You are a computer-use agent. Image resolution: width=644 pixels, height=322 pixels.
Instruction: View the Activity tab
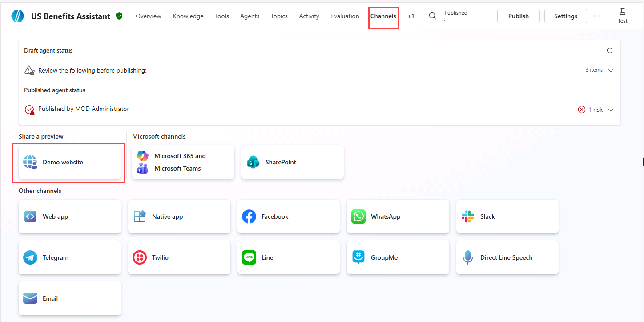(x=309, y=16)
